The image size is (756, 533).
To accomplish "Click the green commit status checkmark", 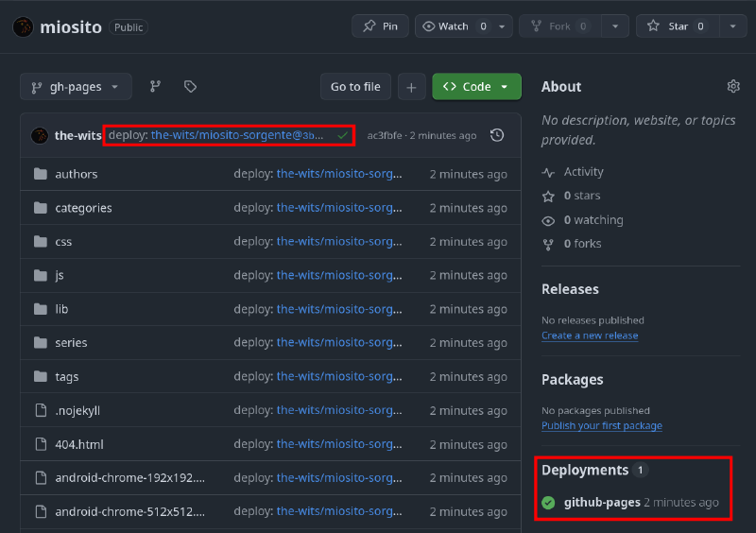I will [342, 135].
